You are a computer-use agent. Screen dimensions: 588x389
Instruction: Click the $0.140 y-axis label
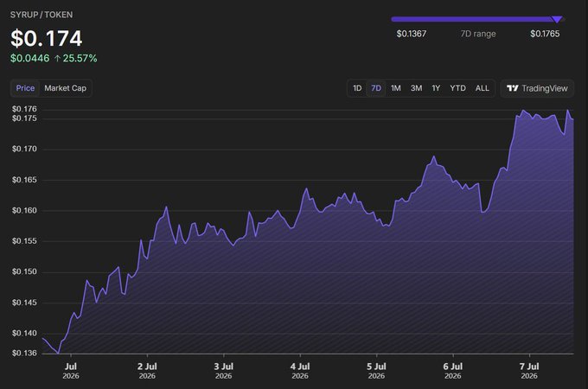click(x=24, y=333)
